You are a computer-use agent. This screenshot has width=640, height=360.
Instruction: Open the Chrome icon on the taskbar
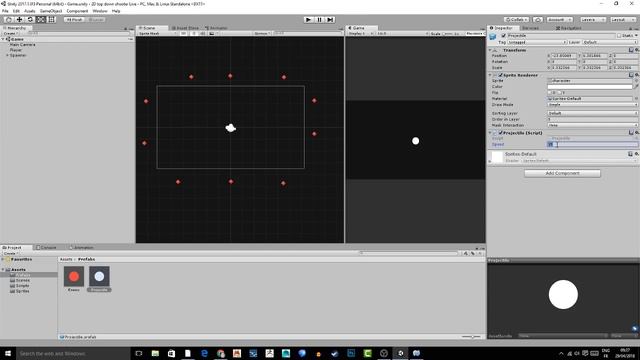(x=220, y=353)
